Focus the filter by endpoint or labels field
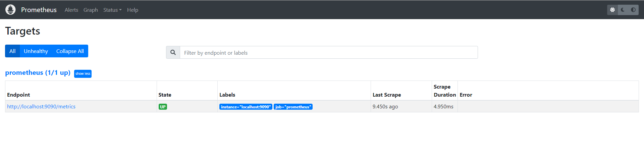644x157 pixels. 329,52
